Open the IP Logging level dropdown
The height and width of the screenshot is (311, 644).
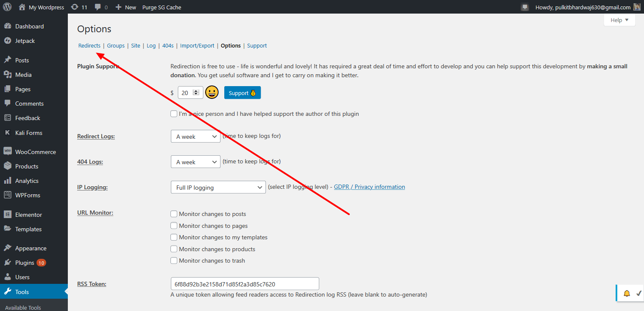point(218,187)
